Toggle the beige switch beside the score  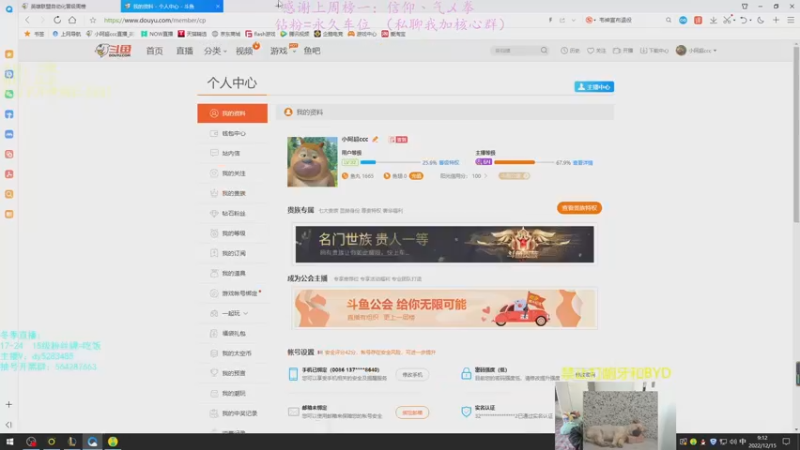pos(514,176)
